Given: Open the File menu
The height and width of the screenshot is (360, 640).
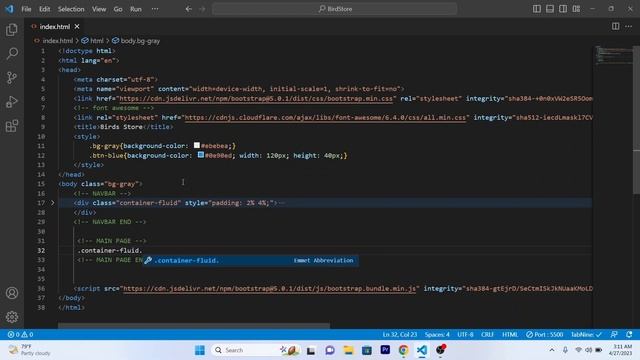Looking at the screenshot, I should [x=26, y=9].
